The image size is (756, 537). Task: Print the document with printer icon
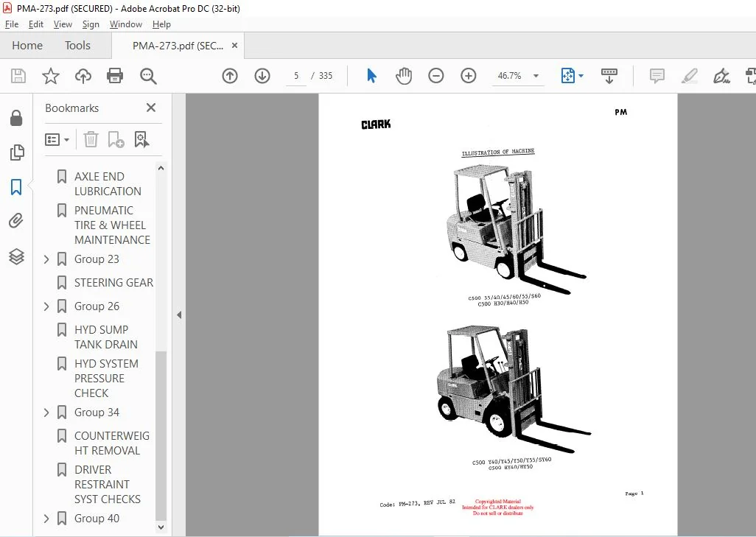point(115,76)
